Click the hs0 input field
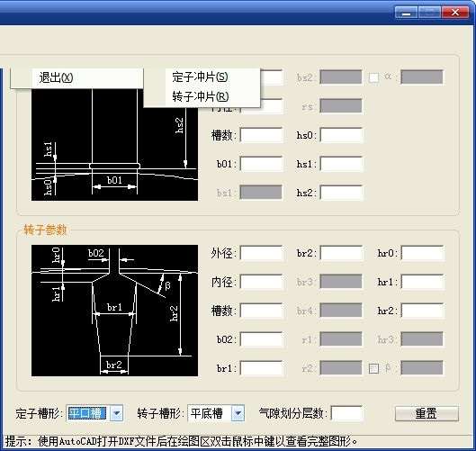 coord(341,135)
